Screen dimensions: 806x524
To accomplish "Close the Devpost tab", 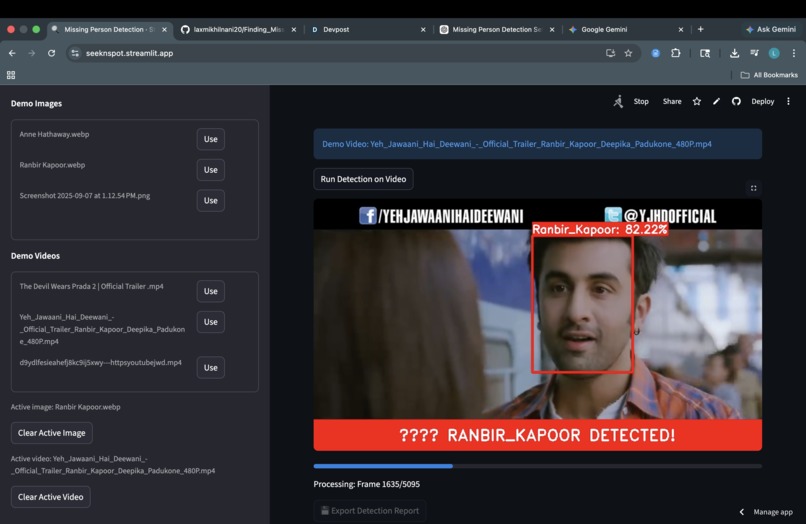I will point(423,29).
